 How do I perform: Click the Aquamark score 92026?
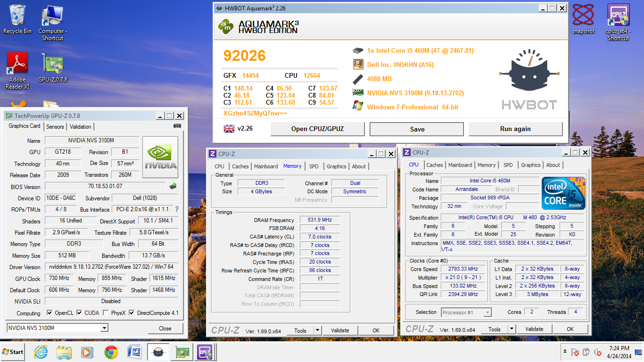pos(244,56)
